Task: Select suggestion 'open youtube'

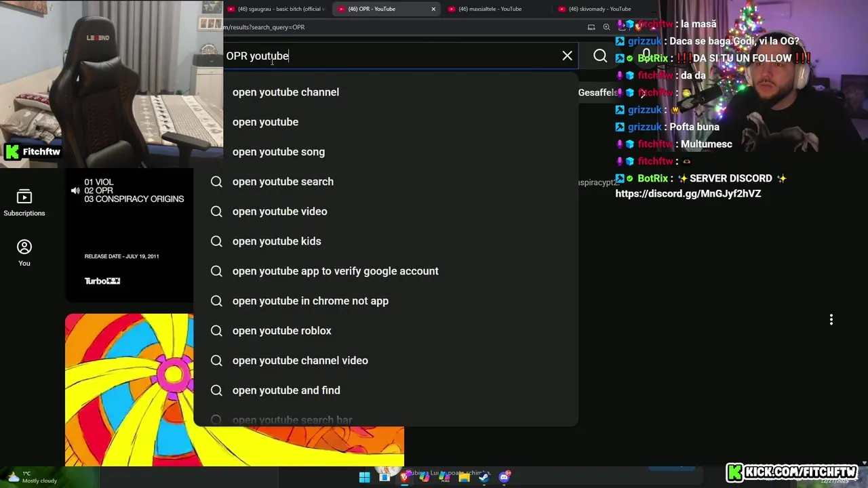Action: tap(386, 122)
